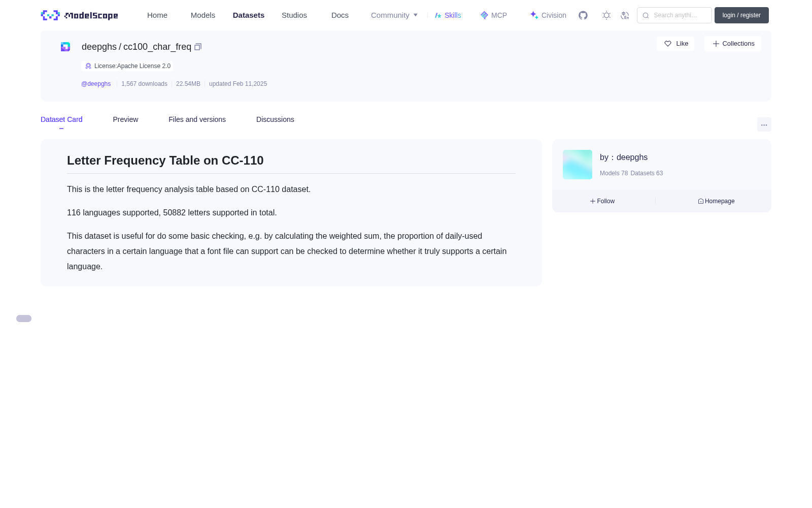Click the deepghs gradient avatar thumbnail

578,165
